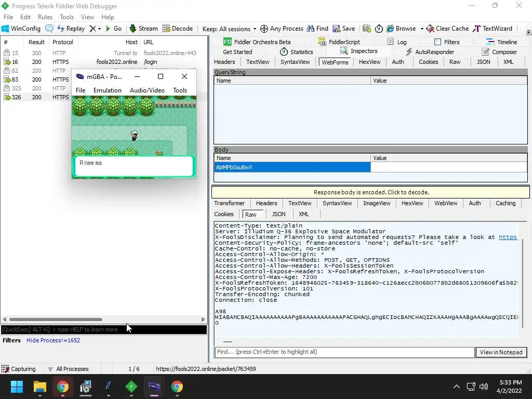The image size is (532, 399).
Task: Open File Explorer from taskbar
Action: point(39,387)
